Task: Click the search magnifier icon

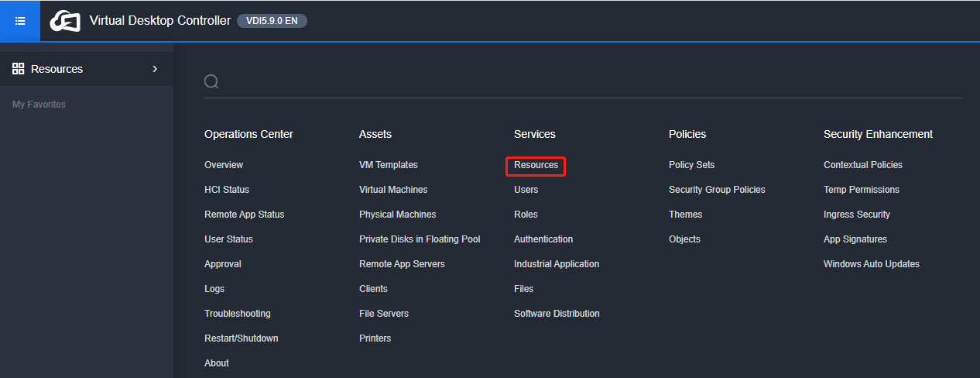Action: pos(211,82)
